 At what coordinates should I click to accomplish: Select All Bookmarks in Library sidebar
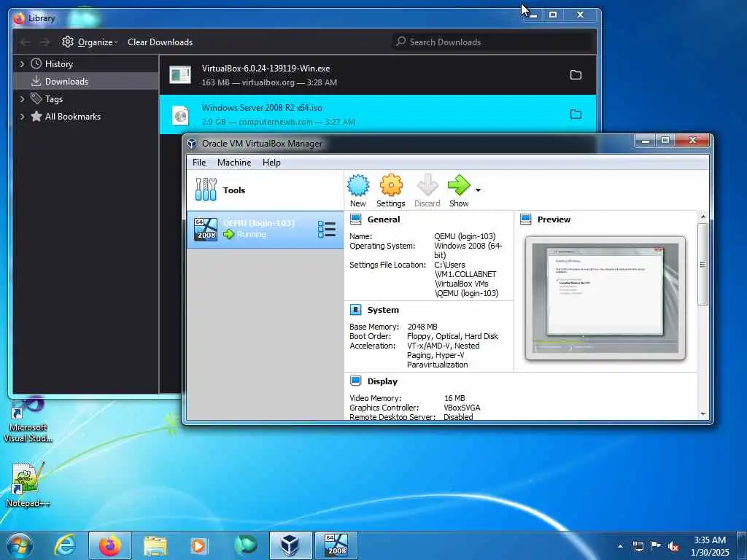tap(86, 116)
